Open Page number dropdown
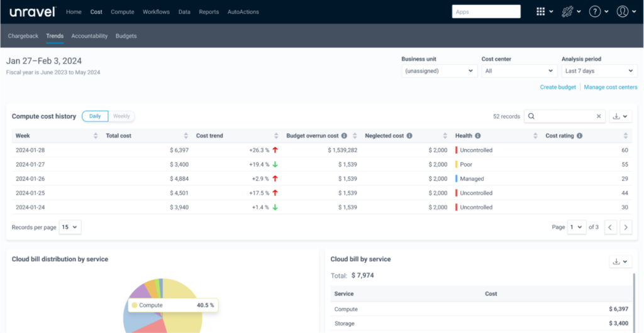The width and height of the screenshot is (644, 333). [577, 227]
